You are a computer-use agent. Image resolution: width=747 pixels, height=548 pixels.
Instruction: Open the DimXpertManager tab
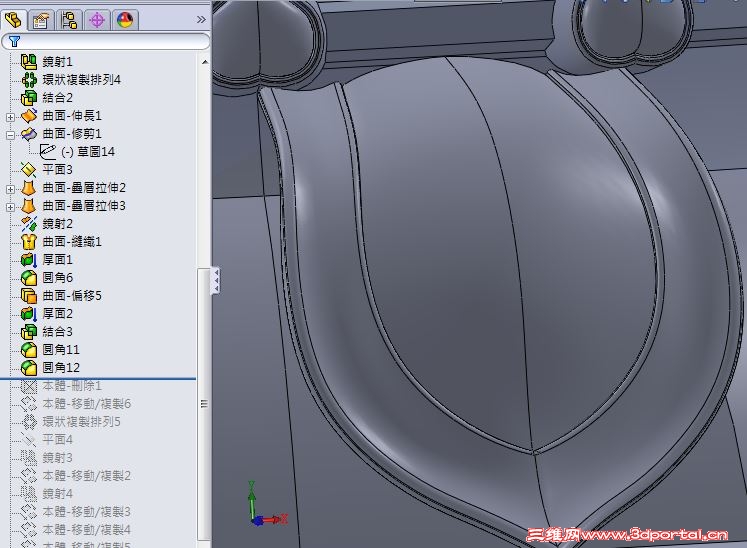97,20
